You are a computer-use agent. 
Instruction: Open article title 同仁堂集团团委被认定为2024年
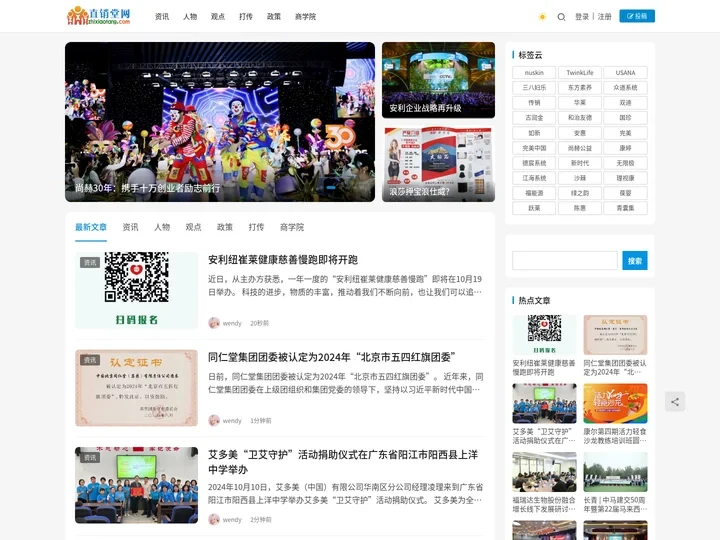click(332, 357)
